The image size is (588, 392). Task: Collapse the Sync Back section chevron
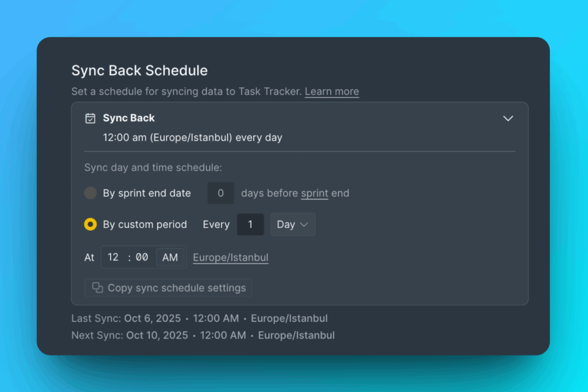(x=508, y=118)
